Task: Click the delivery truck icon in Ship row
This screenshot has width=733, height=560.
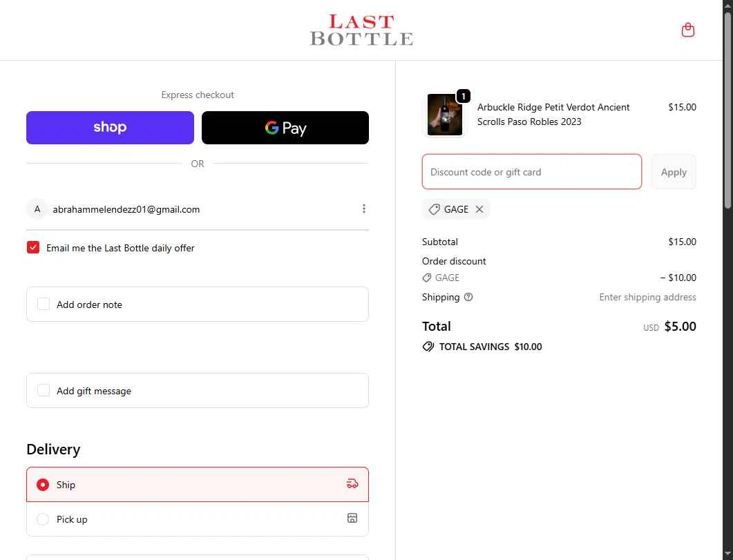Action: click(x=352, y=484)
